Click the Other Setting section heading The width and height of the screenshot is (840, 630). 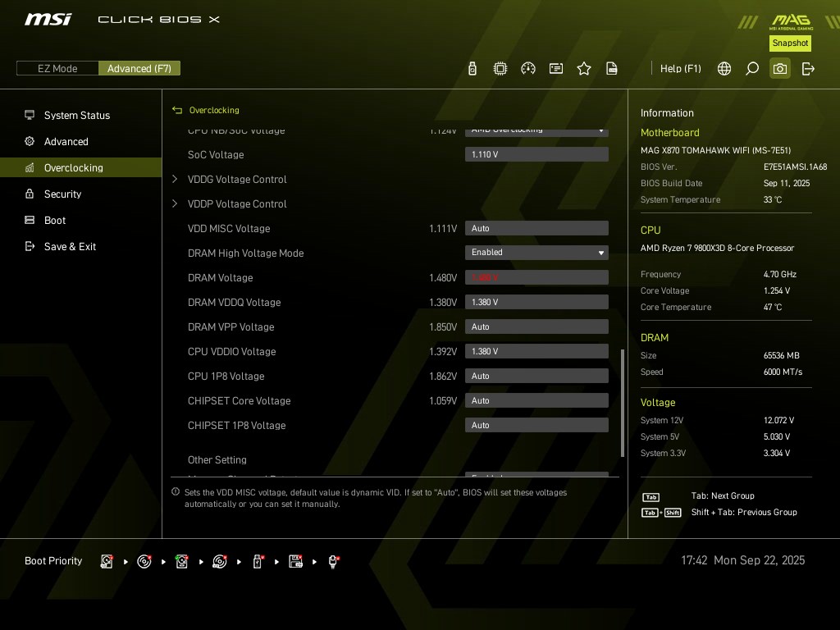pyautogui.click(x=217, y=459)
